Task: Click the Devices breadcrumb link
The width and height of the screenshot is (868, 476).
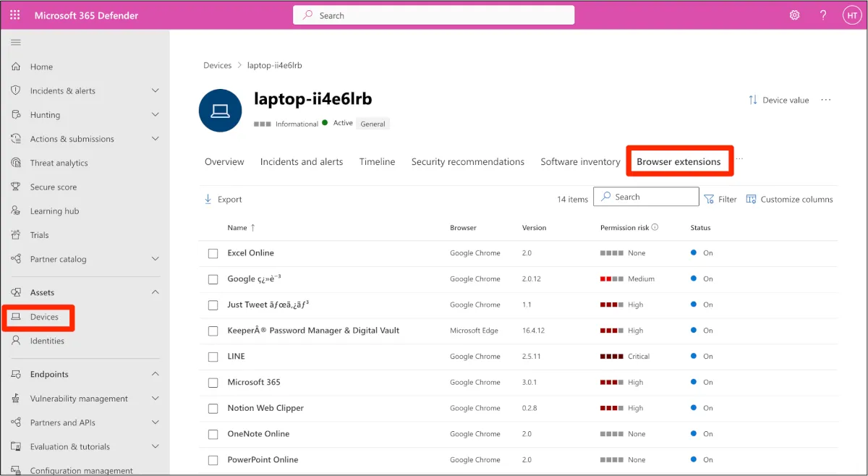Action: click(x=217, y=65)
